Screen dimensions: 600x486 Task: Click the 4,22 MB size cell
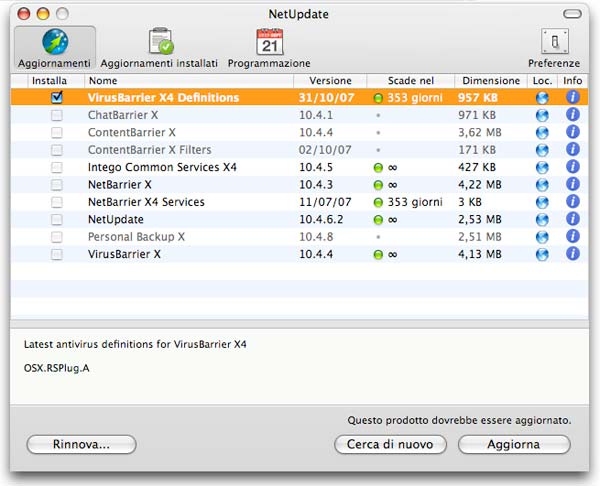(480, 185)
